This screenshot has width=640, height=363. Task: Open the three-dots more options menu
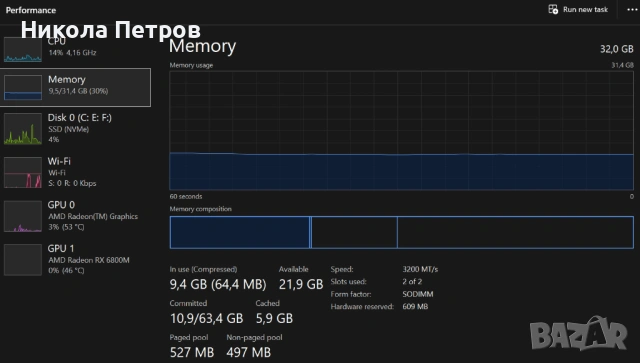(632, 9)
